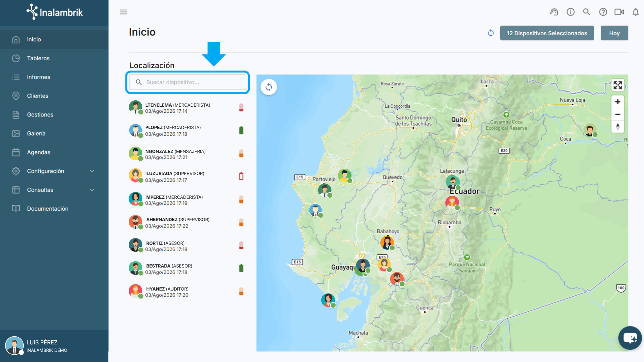Select pink-haired avatar below Ecuador label
The image size is (644, 362).
pos(452,203)
